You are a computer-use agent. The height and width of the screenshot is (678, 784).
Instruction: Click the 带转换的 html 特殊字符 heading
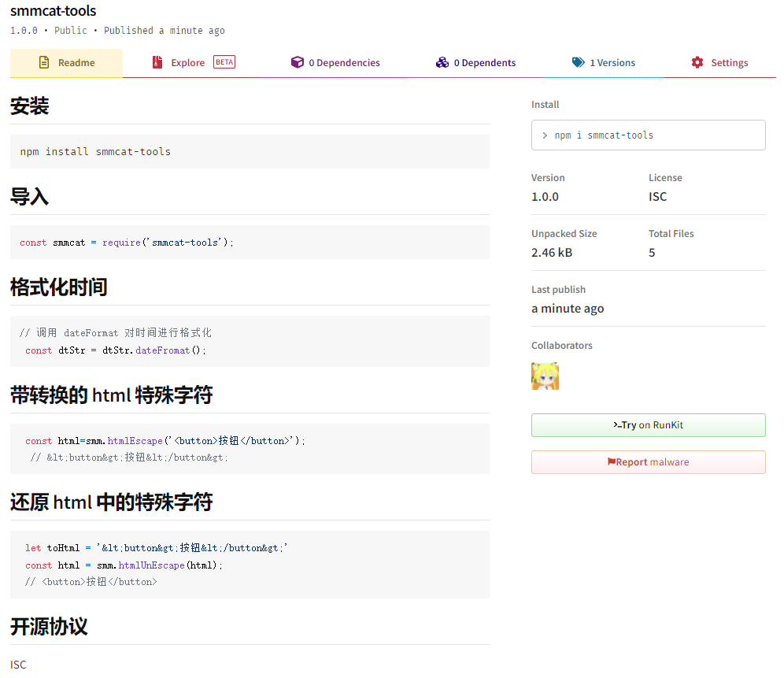coord(112,395)
